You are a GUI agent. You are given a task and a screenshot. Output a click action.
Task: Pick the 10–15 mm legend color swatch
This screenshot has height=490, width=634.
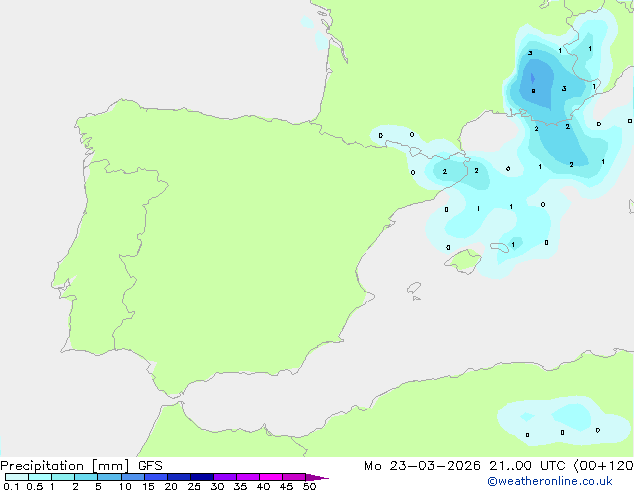(x=133, y=477)
